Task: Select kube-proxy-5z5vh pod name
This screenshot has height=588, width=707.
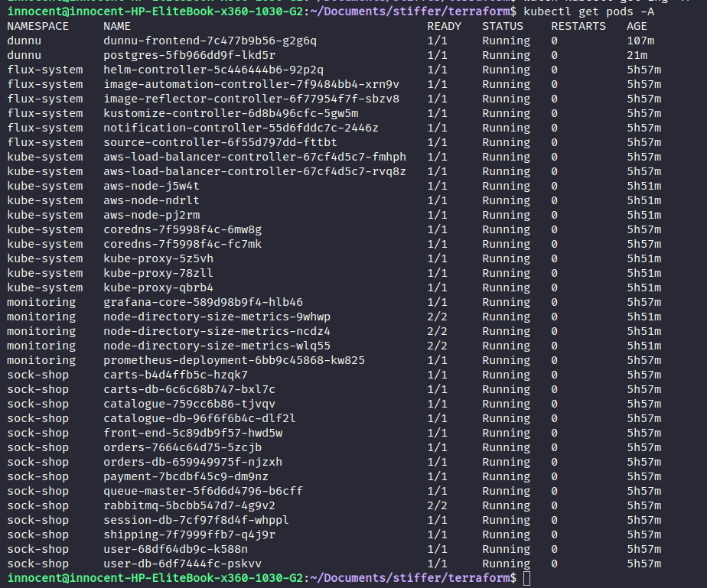Action: pos(158,258)
